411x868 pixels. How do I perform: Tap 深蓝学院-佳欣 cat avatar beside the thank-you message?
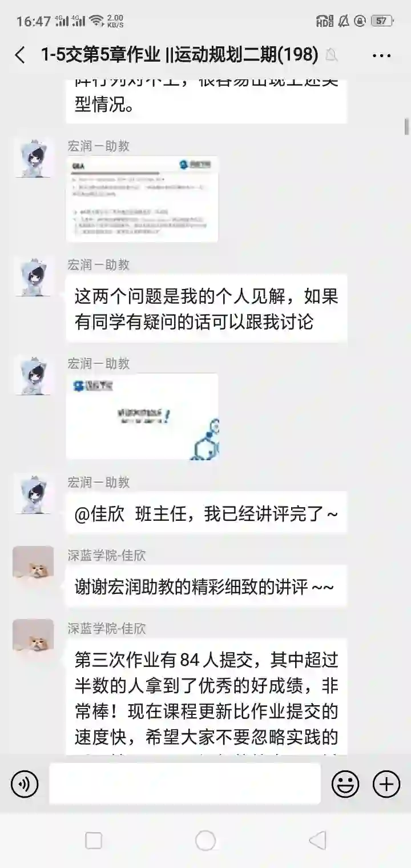pyautogui.click(x=33, y=566)
